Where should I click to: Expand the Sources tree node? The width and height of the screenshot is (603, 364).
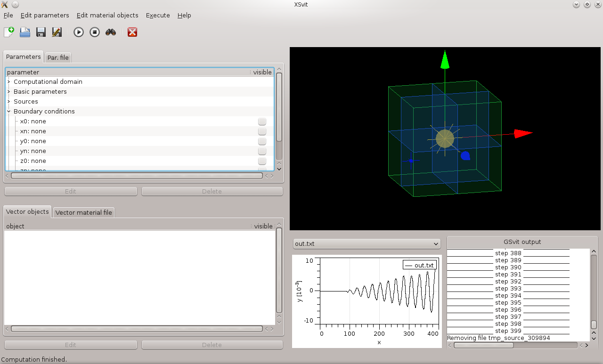[x=9, y=102]
